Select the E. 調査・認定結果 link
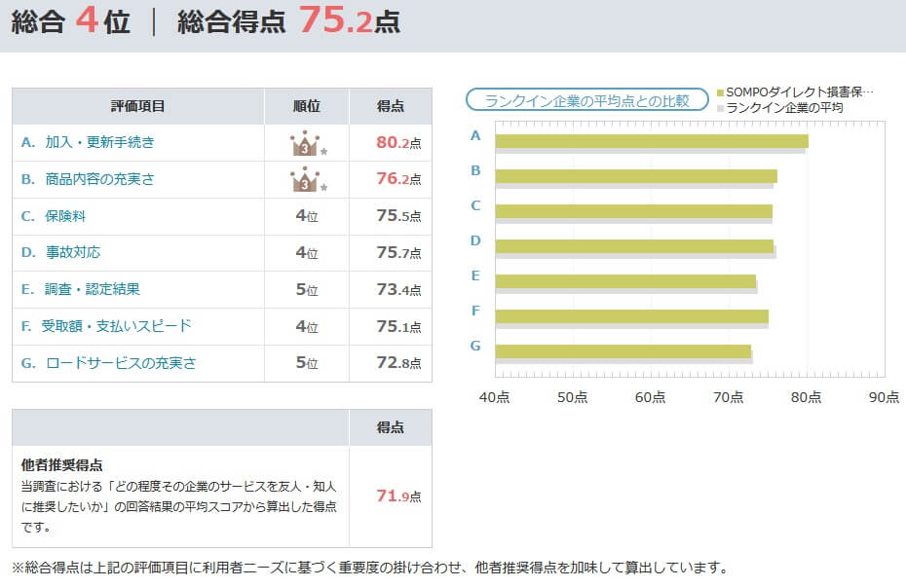Viewport: 906px width, 588px height. click(x=81, y=289)
